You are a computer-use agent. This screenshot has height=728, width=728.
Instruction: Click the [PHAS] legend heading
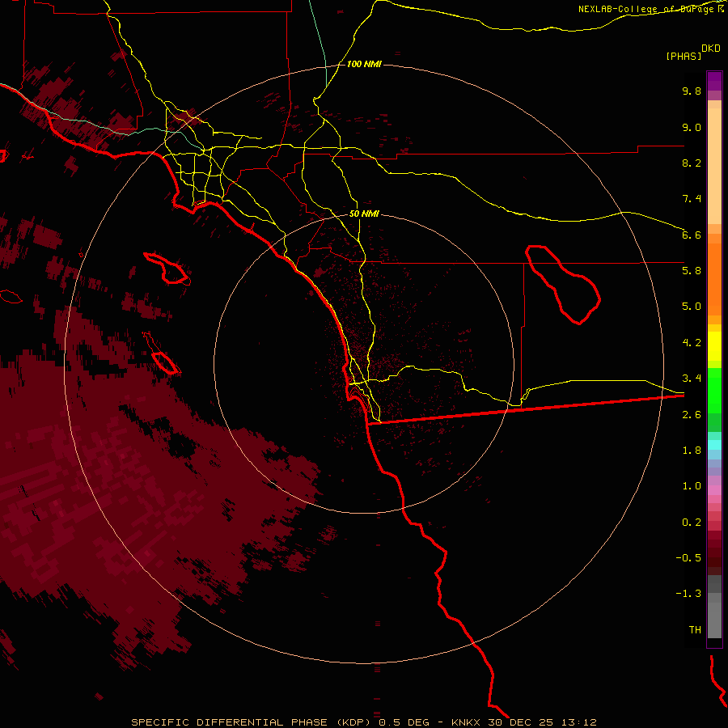[x=684, y=57]
